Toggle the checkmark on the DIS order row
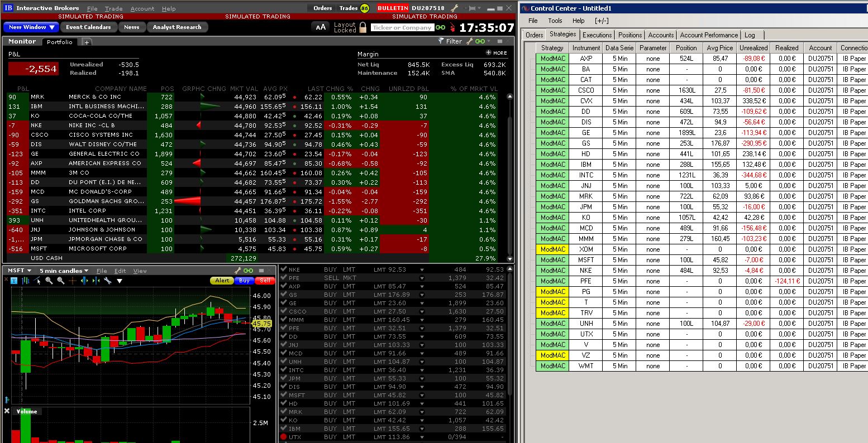Screen dimensions: 868x443 coord(284,387)
